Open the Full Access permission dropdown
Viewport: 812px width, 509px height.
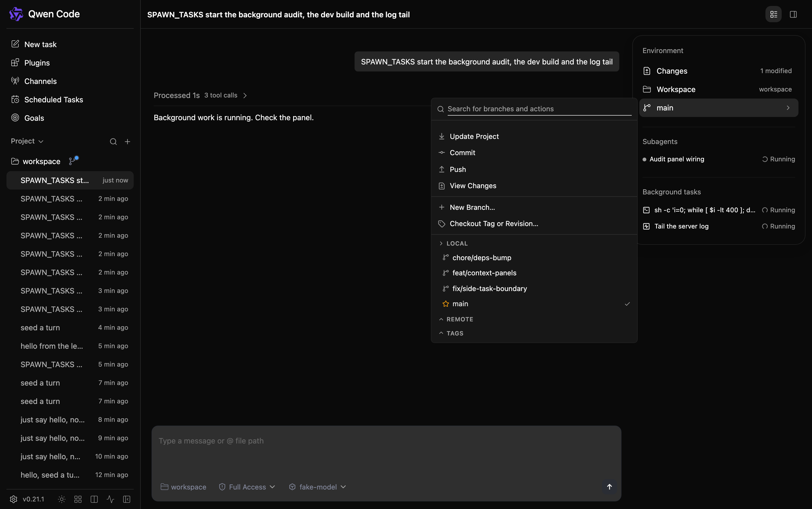point(247,487)
